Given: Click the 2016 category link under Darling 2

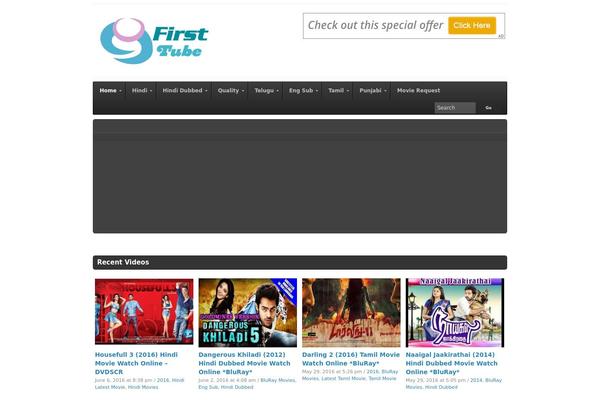Looking at the screenshot, I should tap(372, 371).
